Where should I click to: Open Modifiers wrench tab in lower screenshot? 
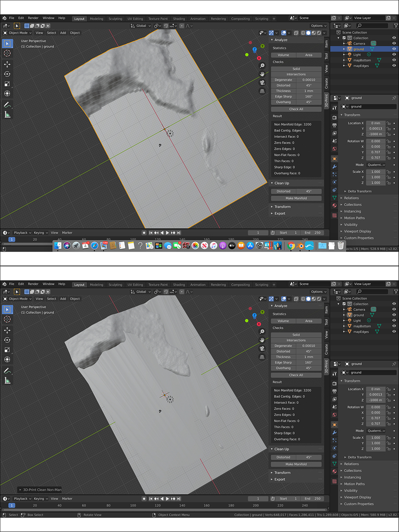point(335,433)
